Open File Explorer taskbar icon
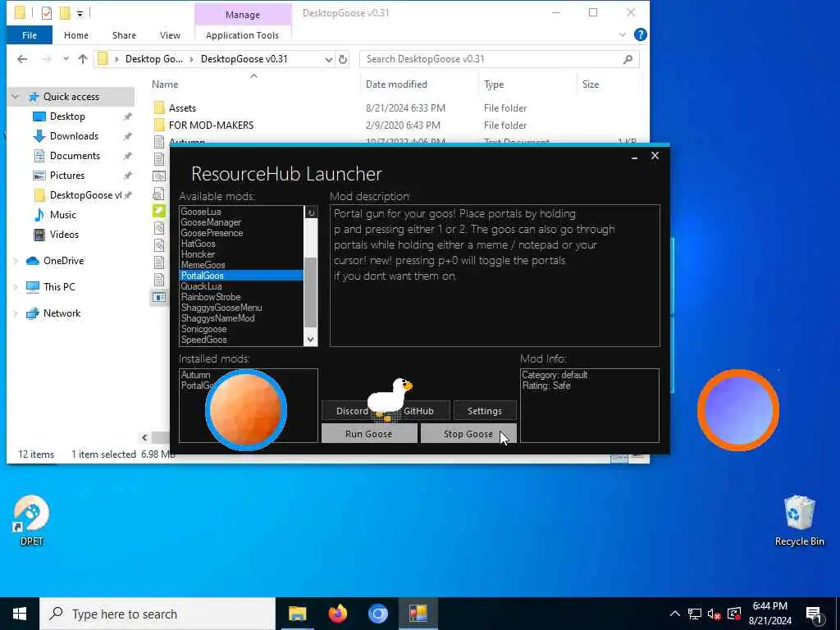 tap(297, 614)
